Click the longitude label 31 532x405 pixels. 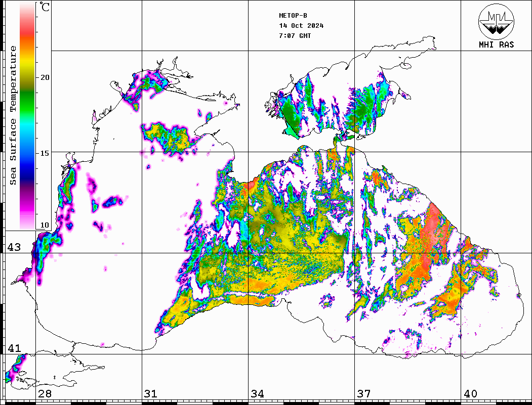coord(151,394)
